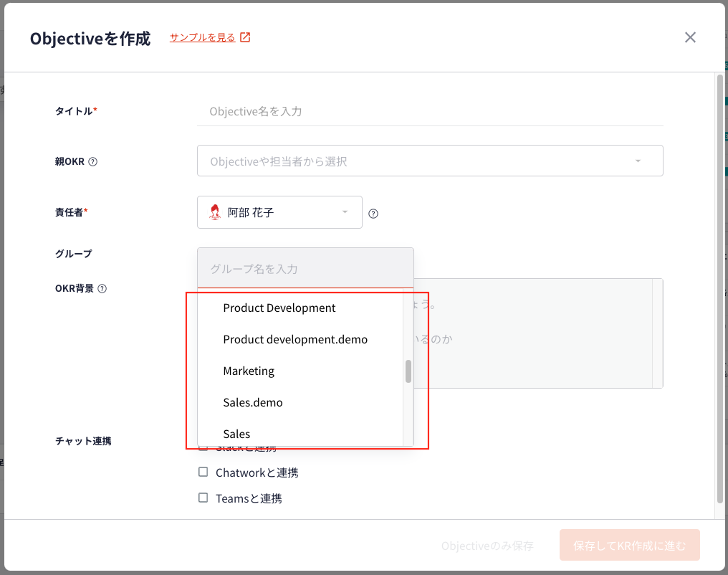Viewport: 728px width, 575px height.
Task: Click the avatar icon of 阿部 花子
Action: tap(214, 212)
